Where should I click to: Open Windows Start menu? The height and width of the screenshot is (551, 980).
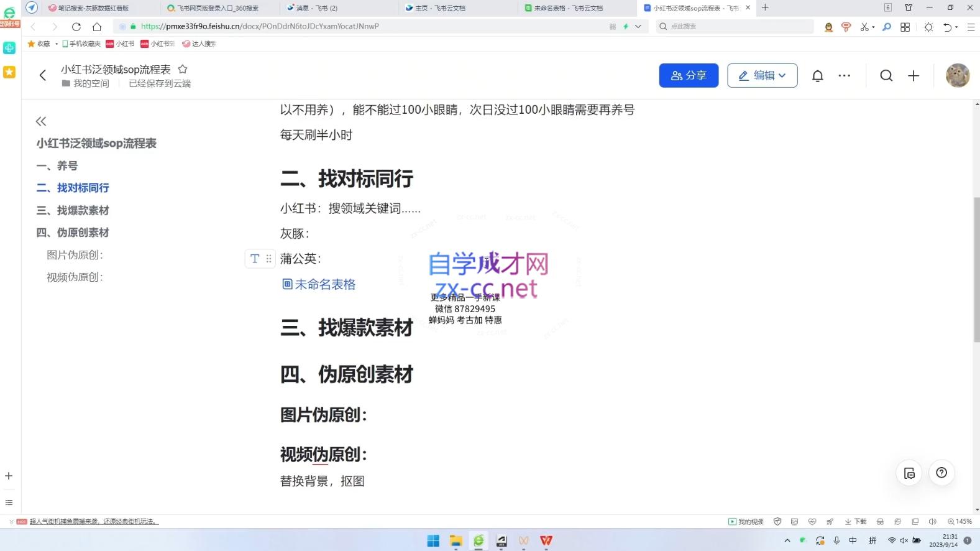coord(433,540)
